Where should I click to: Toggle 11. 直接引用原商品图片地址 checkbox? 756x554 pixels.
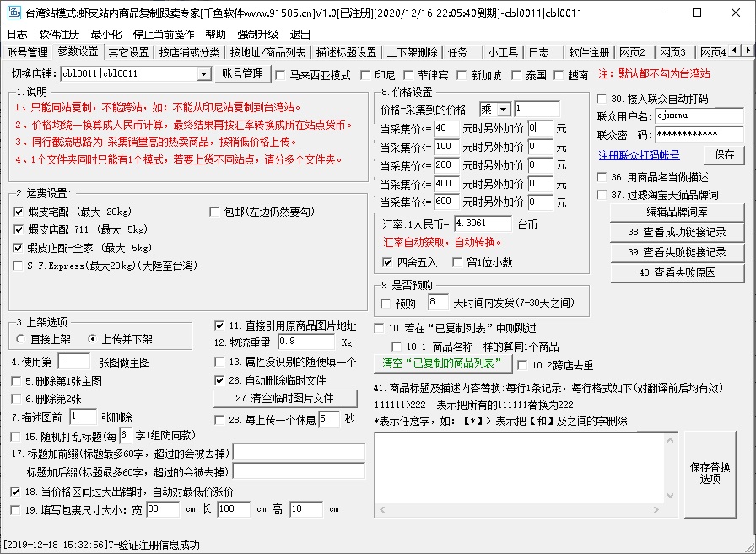(219, 326)
